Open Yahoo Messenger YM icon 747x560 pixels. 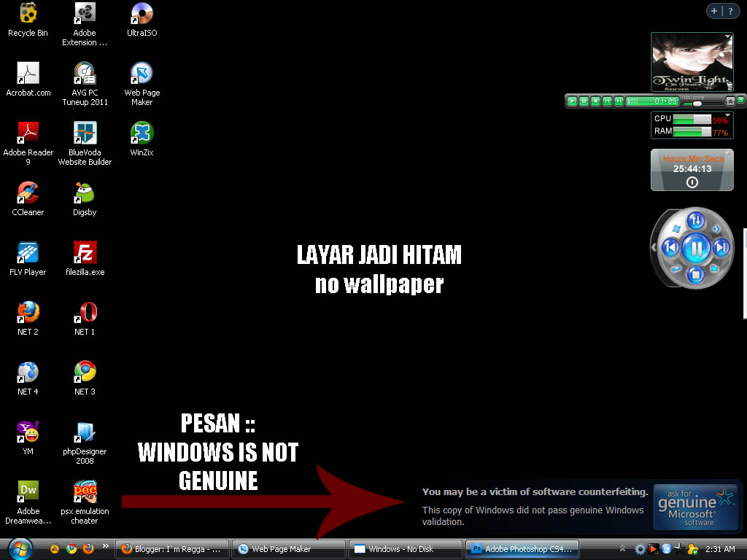[28, 438]
